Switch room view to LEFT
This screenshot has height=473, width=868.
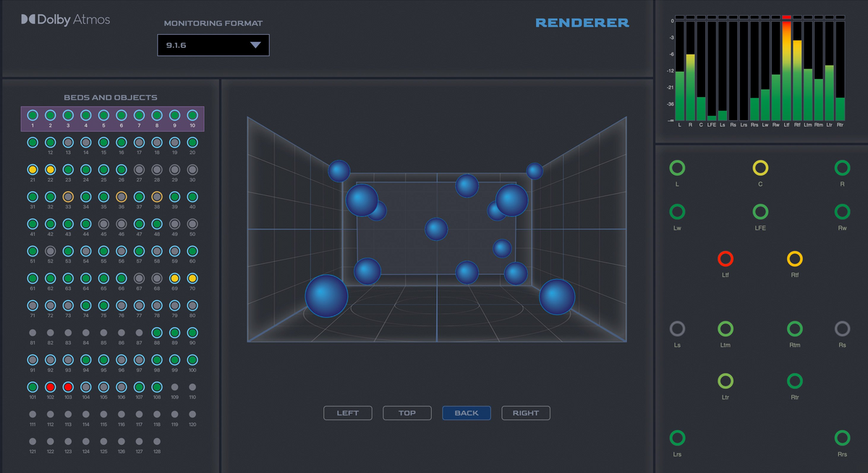pos(348,413)
